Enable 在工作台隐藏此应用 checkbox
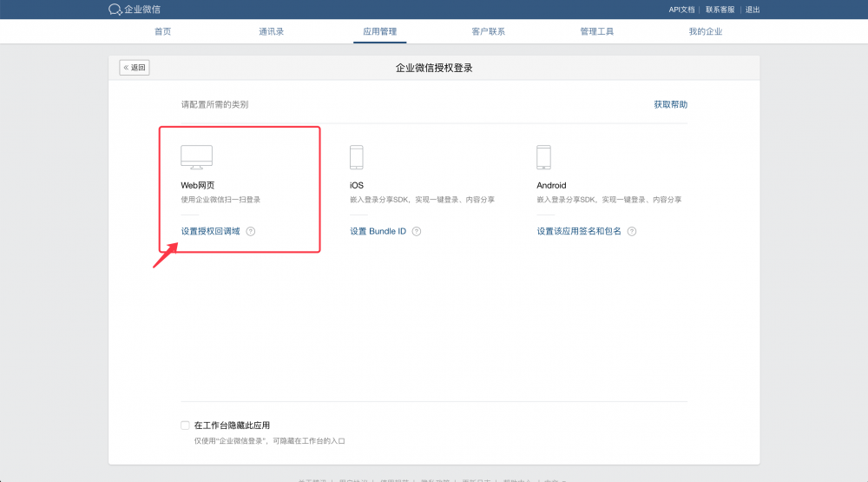This screenshot has width=868, height=482. click(x=185, y=426)
